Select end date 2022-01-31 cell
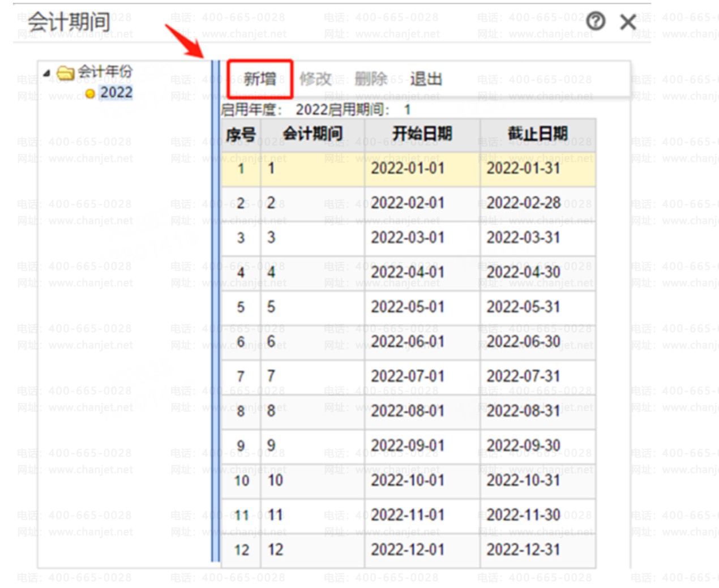The width and height of the screenshot is (719, 588). [x=538, y=169]
